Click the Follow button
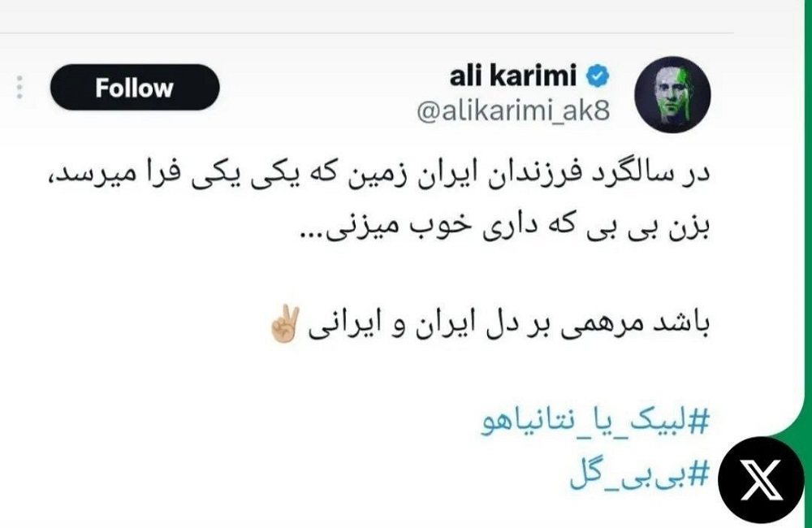812x528 pixels. pyautogui.click(x=135, y=87)
